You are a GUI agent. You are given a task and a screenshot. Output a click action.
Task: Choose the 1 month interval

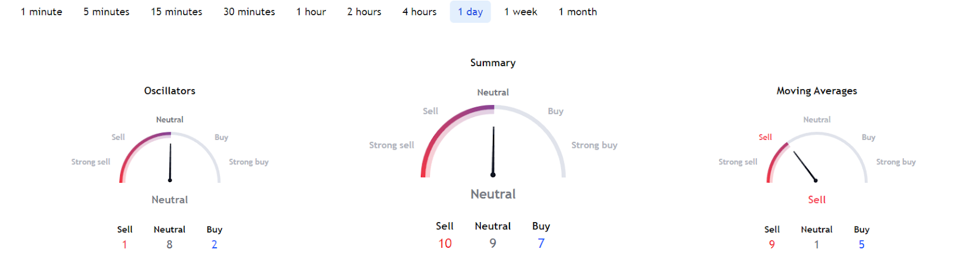pos(578,12)
